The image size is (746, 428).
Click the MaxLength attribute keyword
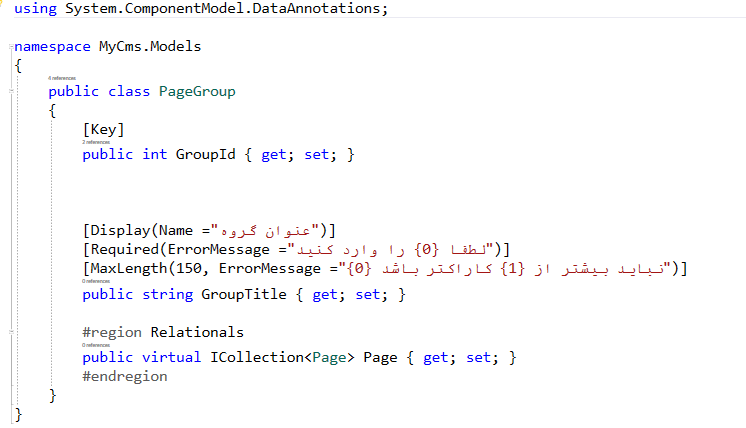[x=128, y=269]
